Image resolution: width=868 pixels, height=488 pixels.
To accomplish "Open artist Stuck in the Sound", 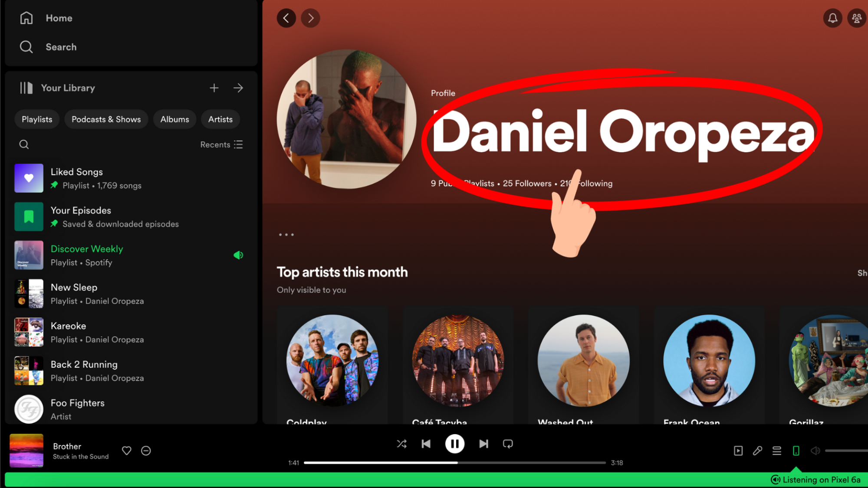I will click(x=81, y=457).
